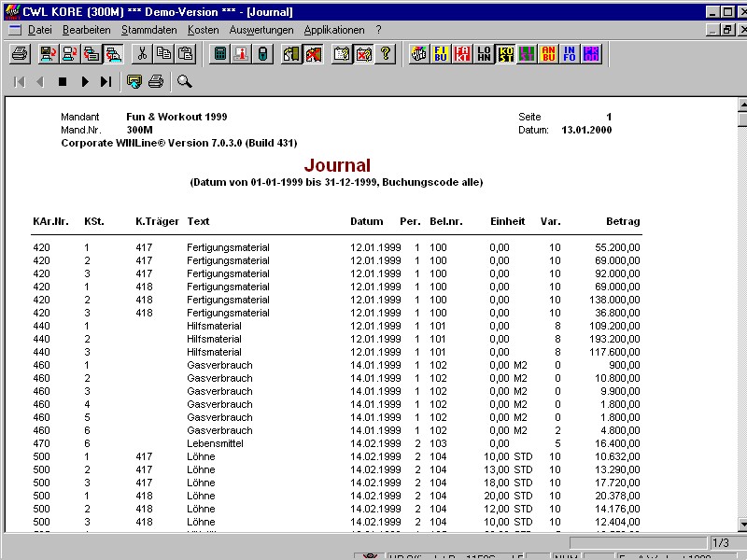Open the PROD module
The width and height of the screenshot is (747, 560).
591,54
